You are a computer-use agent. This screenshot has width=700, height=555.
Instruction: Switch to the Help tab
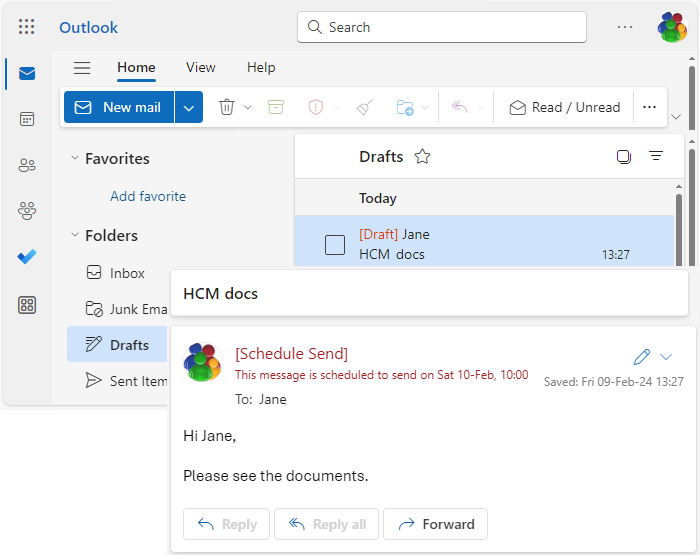coord(261,68)
